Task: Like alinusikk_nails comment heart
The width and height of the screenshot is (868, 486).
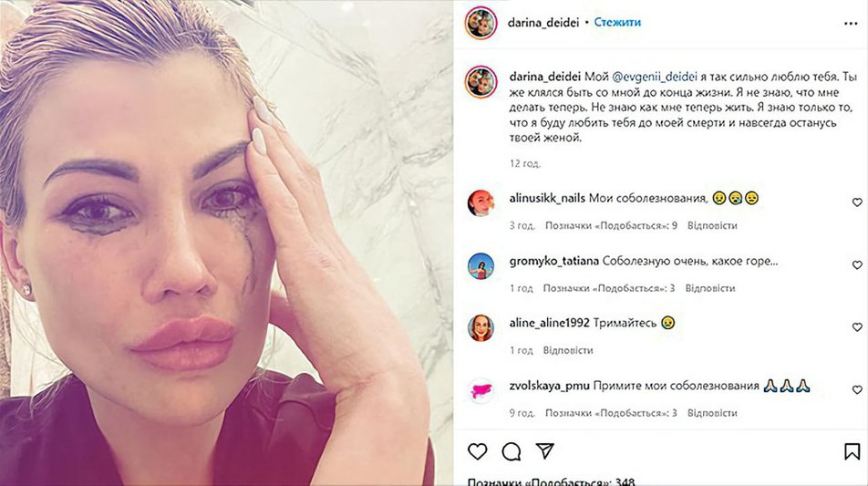Action: (x=857, y=202)
